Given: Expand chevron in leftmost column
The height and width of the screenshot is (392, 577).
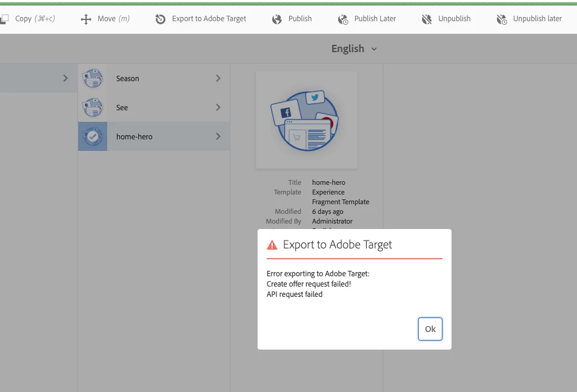Looking at the screenshot, I should pos(65,78).
